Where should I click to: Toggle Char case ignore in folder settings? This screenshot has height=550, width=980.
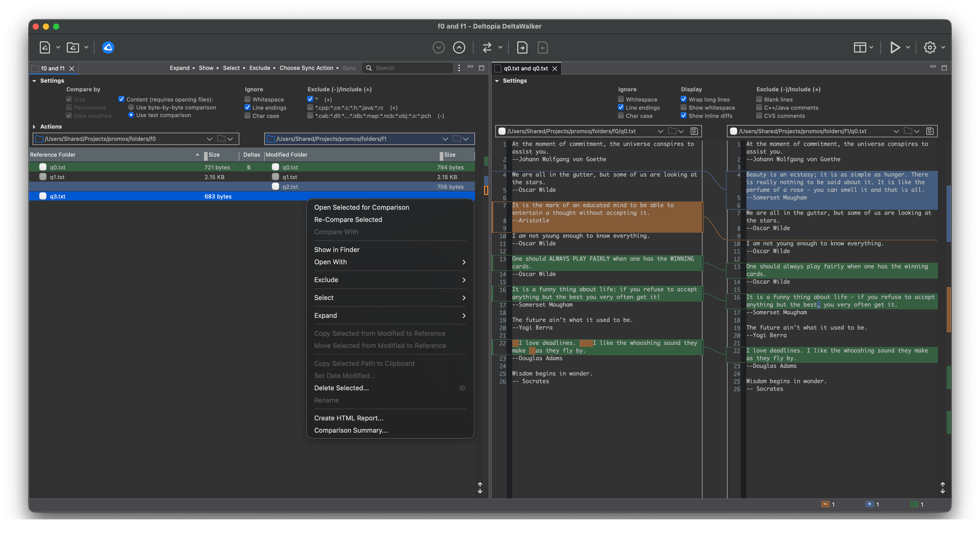coord(247,115)
